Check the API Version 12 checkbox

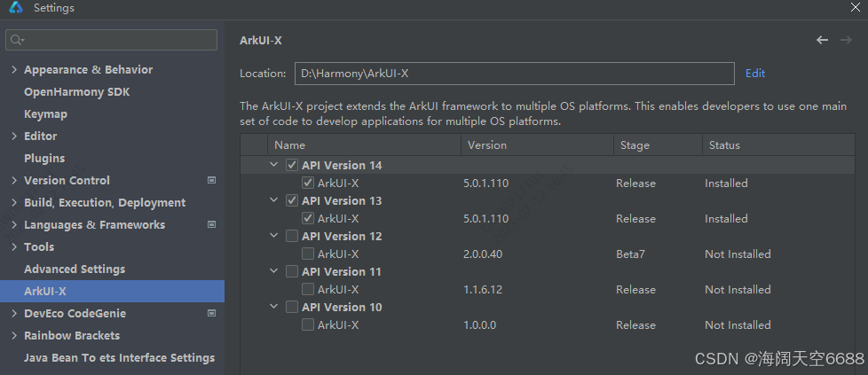pyautogui.click(x=292, y=236)
